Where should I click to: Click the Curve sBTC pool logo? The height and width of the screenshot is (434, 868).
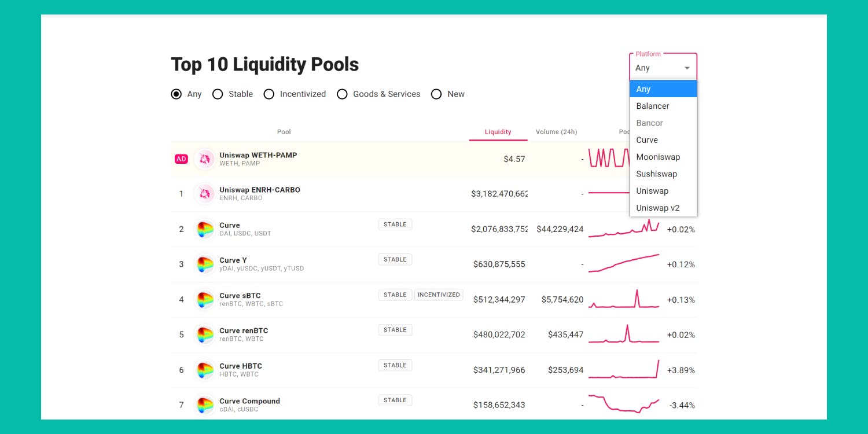(x=205, y=300)
